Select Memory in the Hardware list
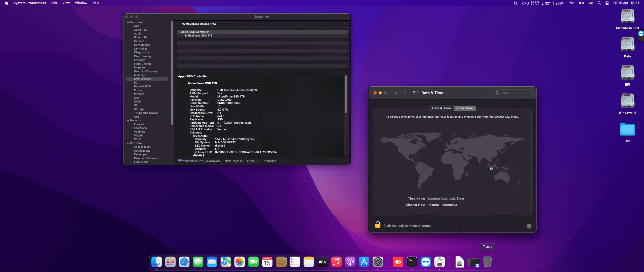644x272 pixels. [x=139, y=75]
